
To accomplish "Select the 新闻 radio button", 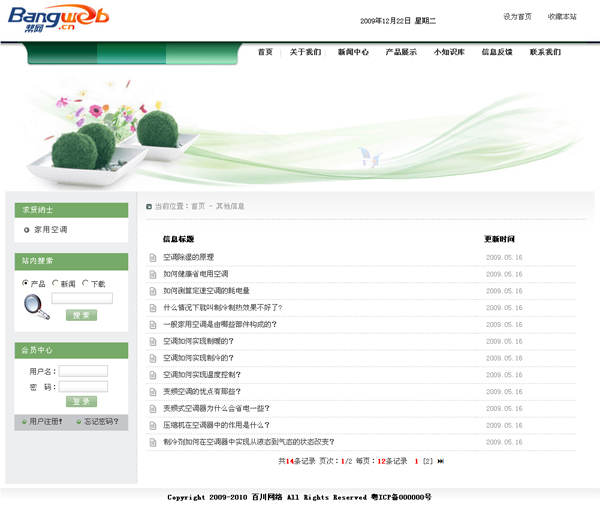I will (x=55, y=284).
